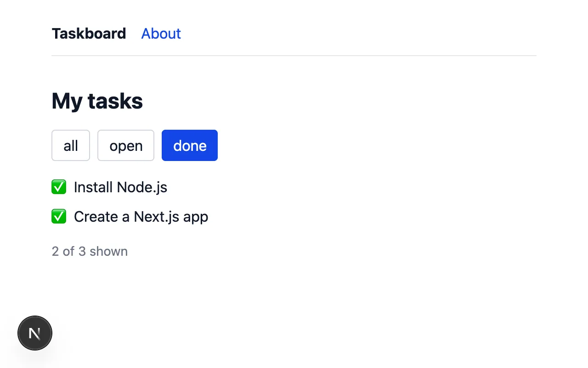Viewport: 588px width, 368px height.
Task: Click the checkmark beside Create a Next.js app
Action: pos(59,217)
